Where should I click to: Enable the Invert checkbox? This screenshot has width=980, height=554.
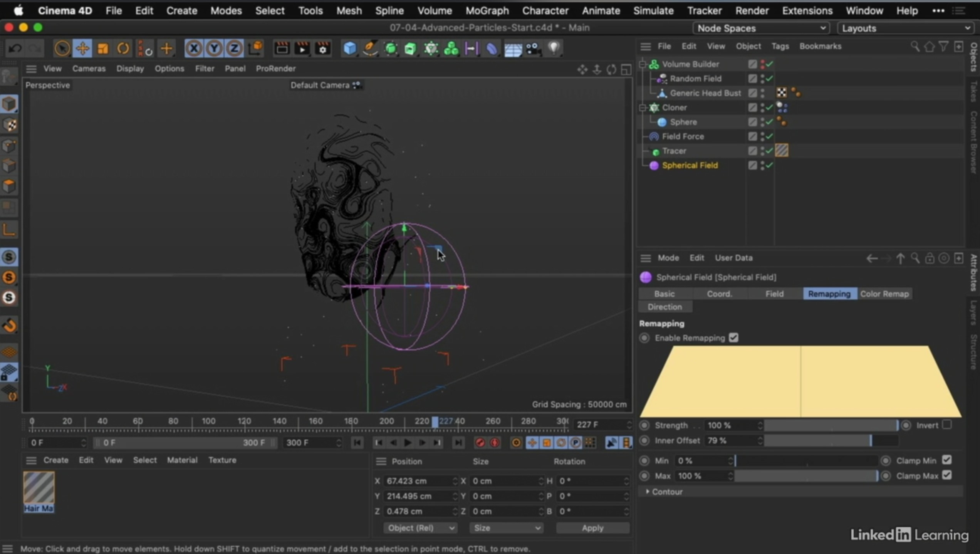point(947,425)
